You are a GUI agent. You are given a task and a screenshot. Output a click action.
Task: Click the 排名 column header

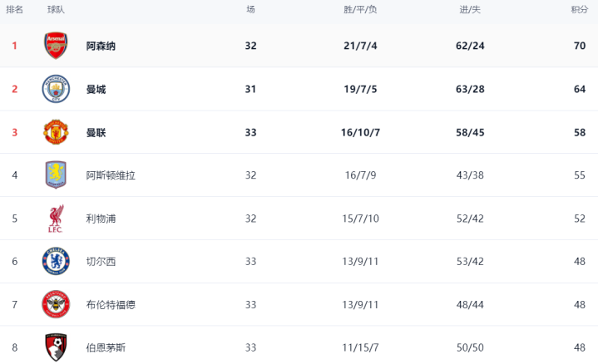tap(14, 9)
